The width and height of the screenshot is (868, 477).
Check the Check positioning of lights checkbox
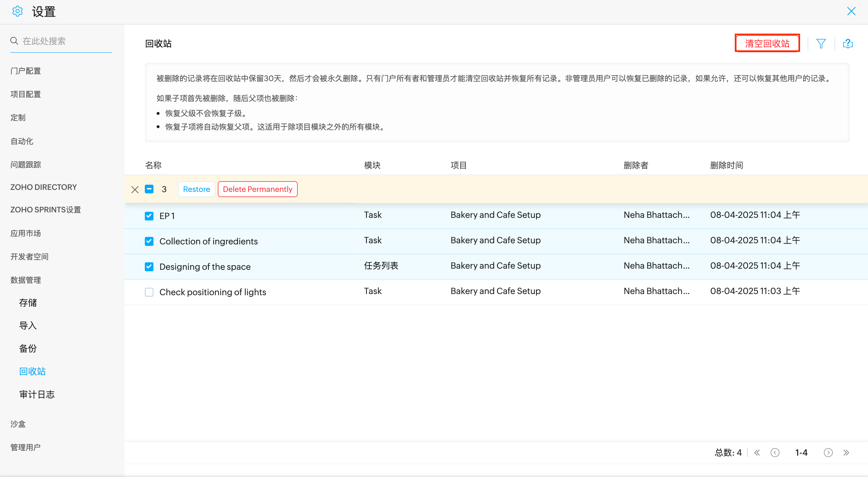point(149,292)
